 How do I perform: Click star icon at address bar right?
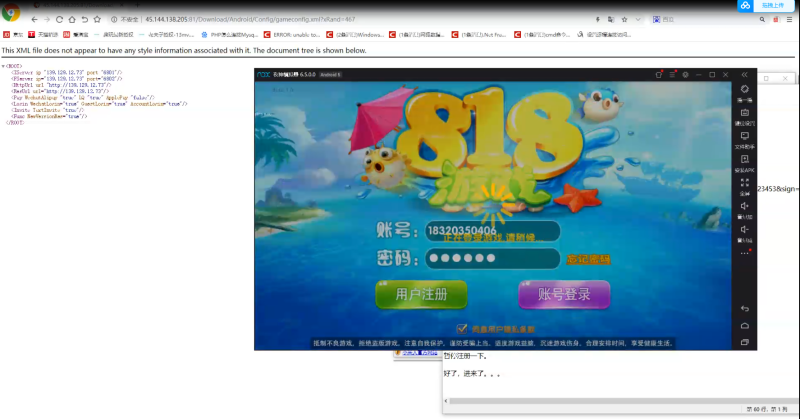(x=624, y=19)
